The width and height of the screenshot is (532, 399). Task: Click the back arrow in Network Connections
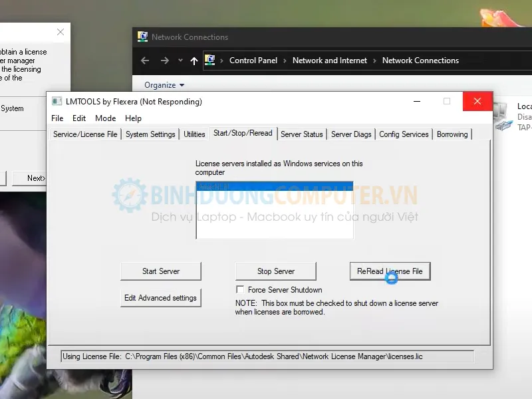coord(144,61)
